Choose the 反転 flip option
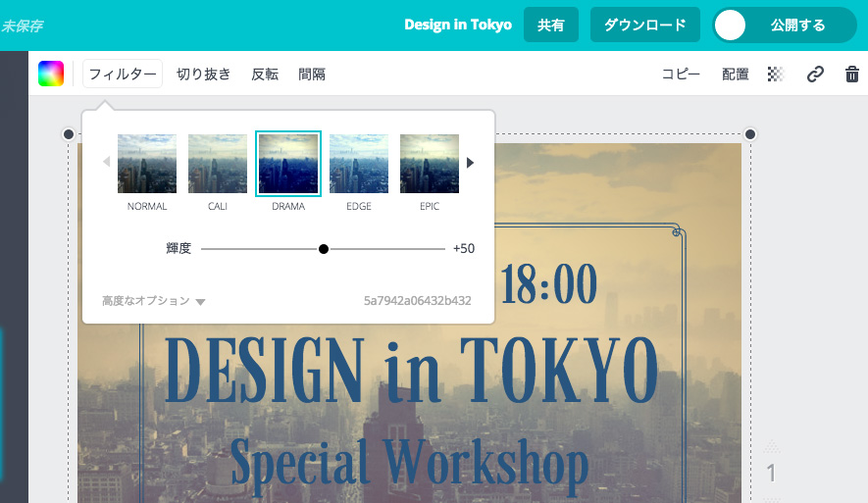Image resolution: width=868 pixels, height=503 pixels. (265, 75)
